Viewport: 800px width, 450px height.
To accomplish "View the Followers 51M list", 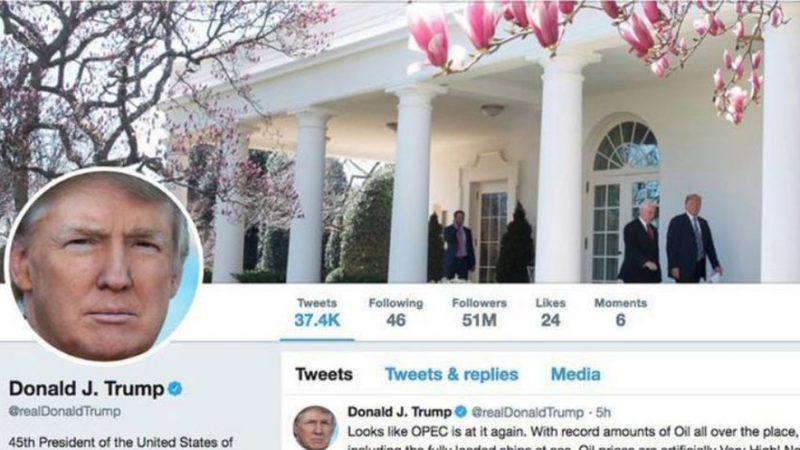I will pos(479,312).
